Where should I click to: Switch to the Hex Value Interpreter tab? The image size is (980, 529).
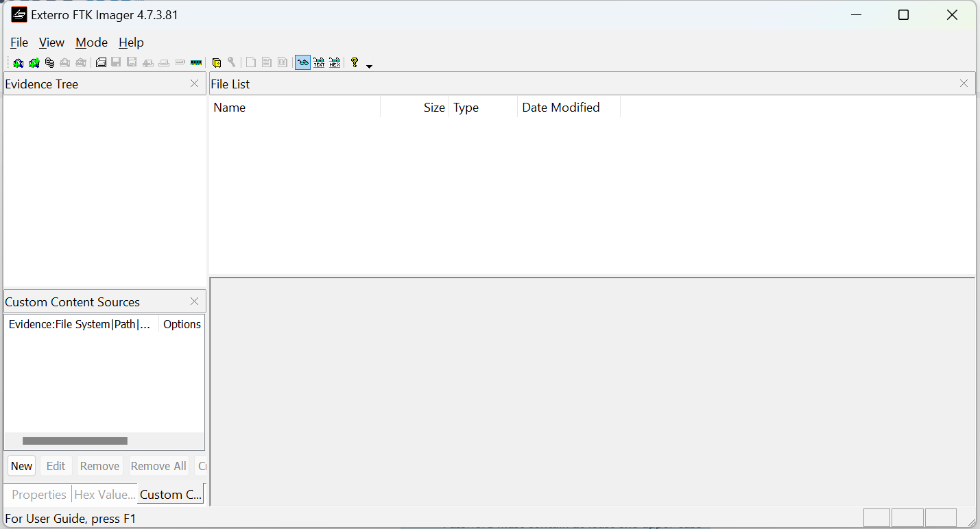tap(104, 494)
